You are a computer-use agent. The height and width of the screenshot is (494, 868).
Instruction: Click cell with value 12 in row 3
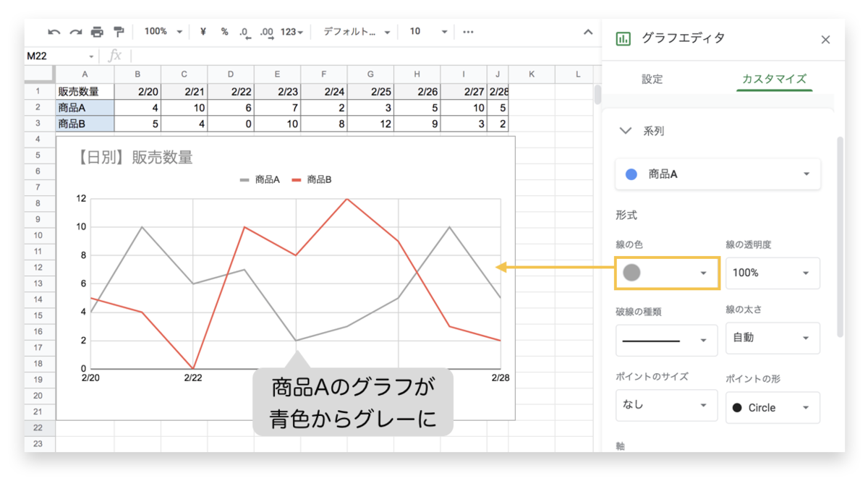(370, 123)
